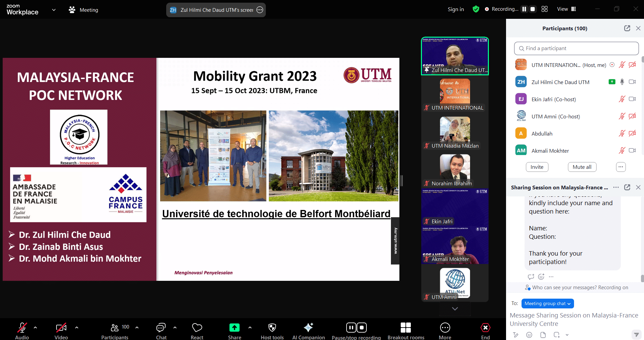
Task: Show more video thumbnails with down chevron
Action: coord(455,309)
